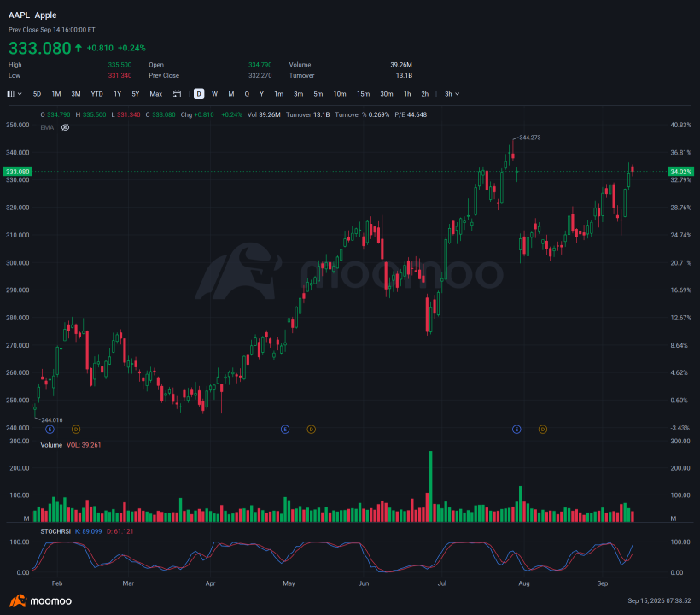Toggle EMA indicator visibility eye icon
The image size is (700, 615).
(65, 128)
